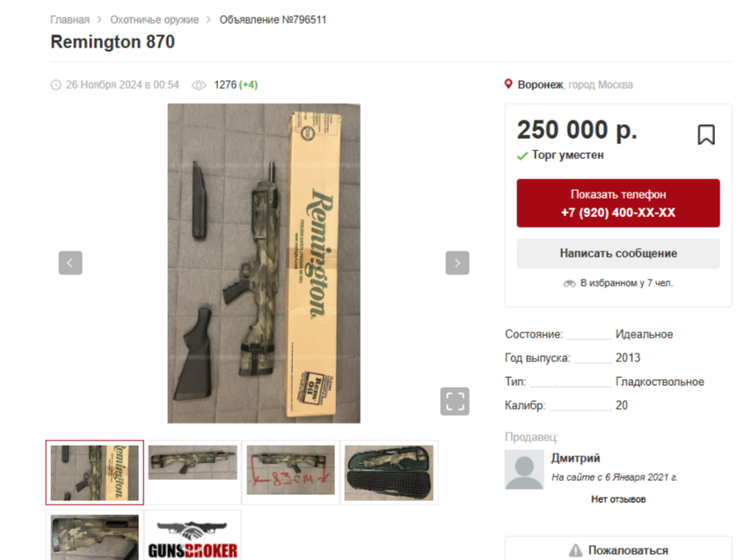Viewport: 745px width, 560px height.
Task: Click the red location pin icon
Action: point(508,84)
